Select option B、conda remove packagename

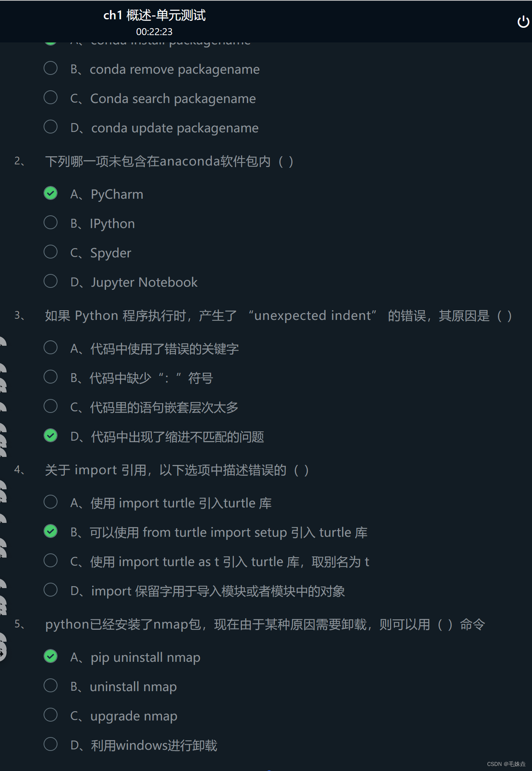(x=50, y=68)
